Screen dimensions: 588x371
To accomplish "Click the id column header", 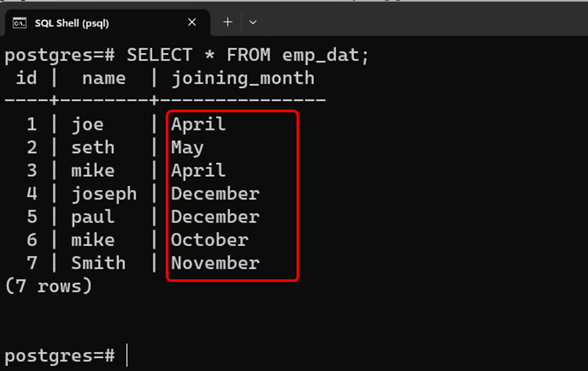I will pos(27,78).
